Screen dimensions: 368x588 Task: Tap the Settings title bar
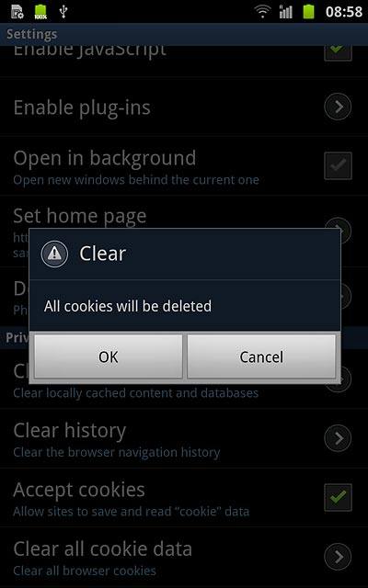pos(184,34)
